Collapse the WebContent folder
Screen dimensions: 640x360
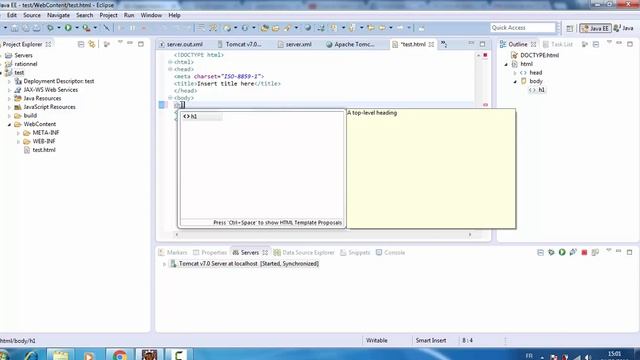pos(9,124)
